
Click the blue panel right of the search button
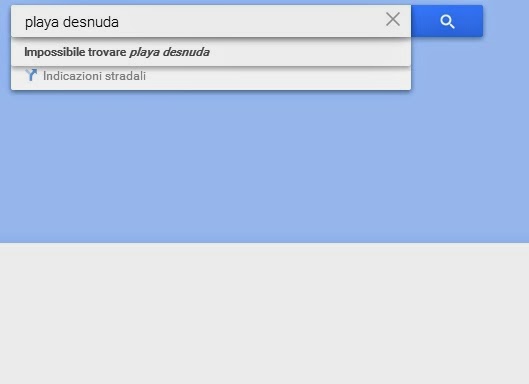click(506, 21)
